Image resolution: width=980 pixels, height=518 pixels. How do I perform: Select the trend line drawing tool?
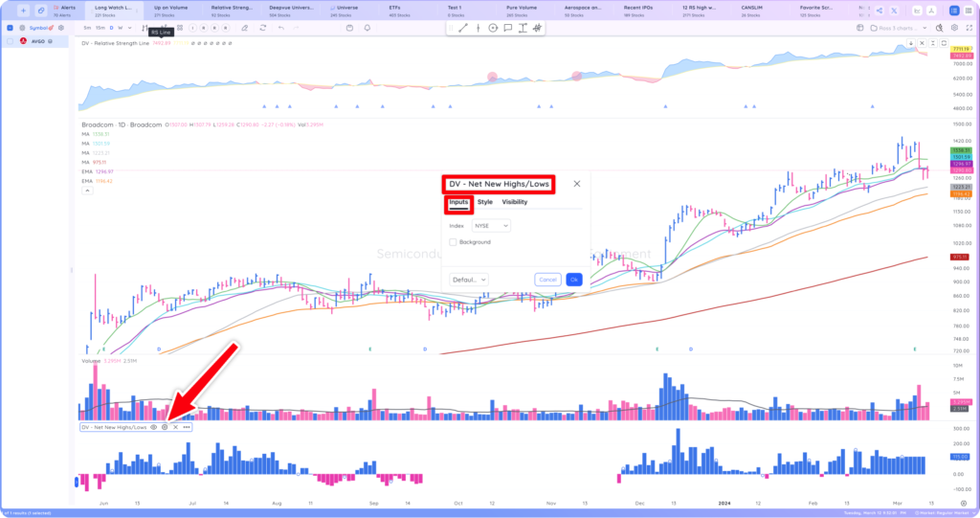(x=463, y=28)
